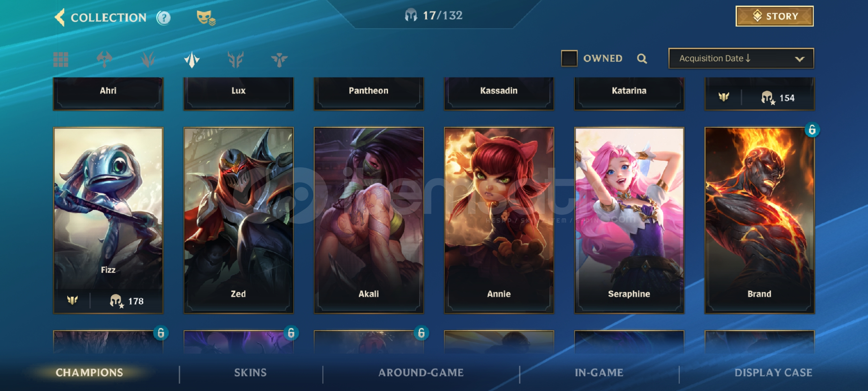Open the Around-Game tab

421,373
